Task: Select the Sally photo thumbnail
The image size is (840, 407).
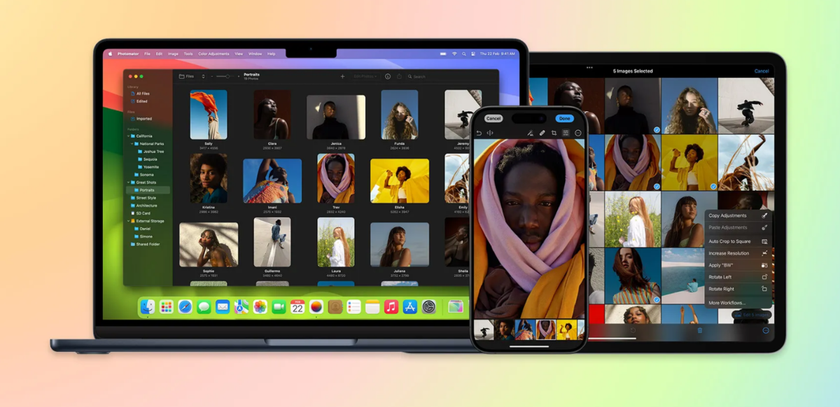Action: tap(208, 115)
